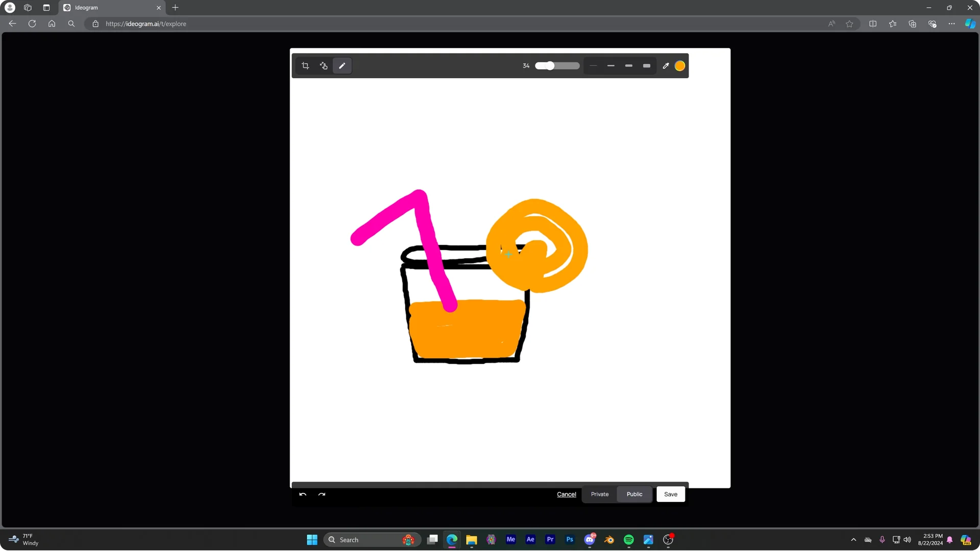Undo the last brush stroke
The image size is (980, 551).
[302, 494]
